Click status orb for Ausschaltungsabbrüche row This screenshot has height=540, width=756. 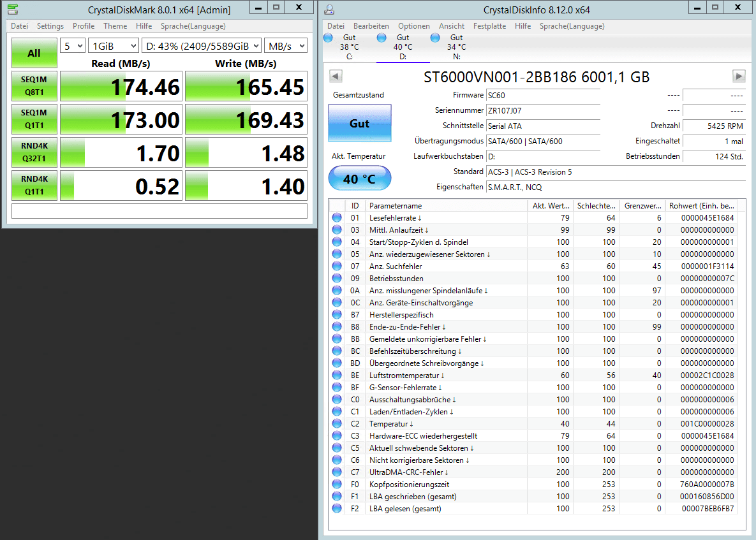point(337,399)
